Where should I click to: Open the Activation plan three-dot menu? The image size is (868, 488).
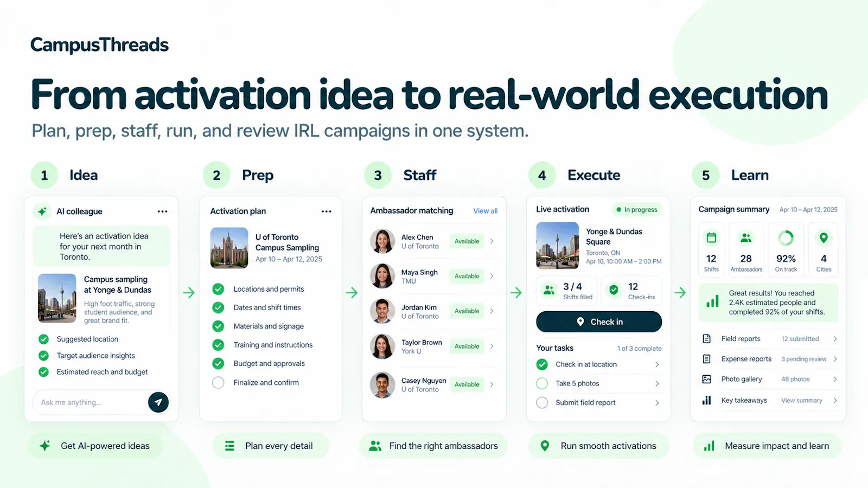click(x=326, y=211)
